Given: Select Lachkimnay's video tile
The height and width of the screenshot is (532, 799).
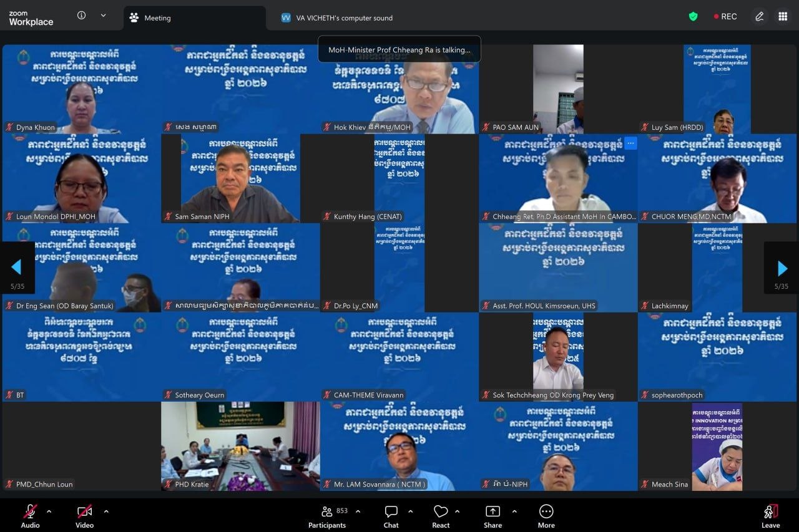Looking at the screenshot, I should [717, 268].
